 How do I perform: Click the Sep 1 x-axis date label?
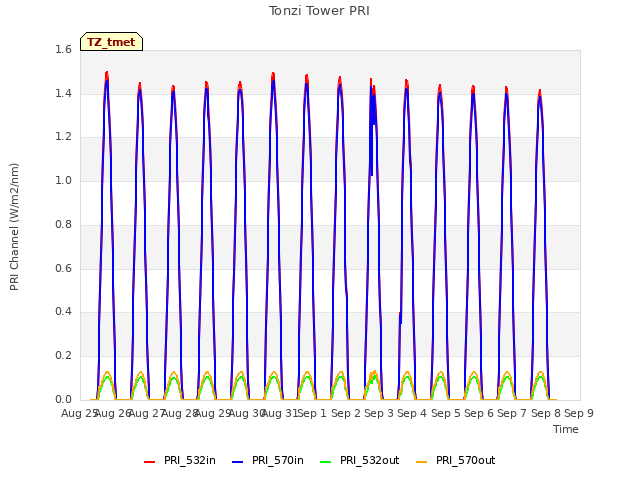coord(312,413)
